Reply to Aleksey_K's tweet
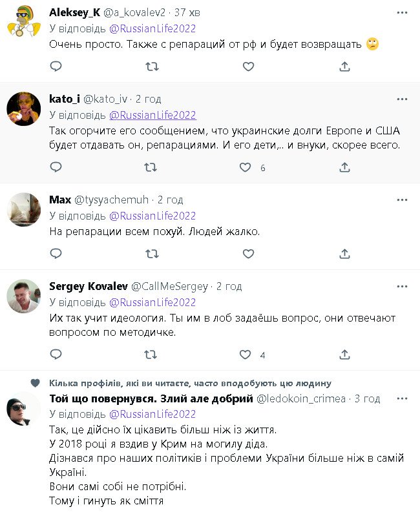 pos(56,67)
